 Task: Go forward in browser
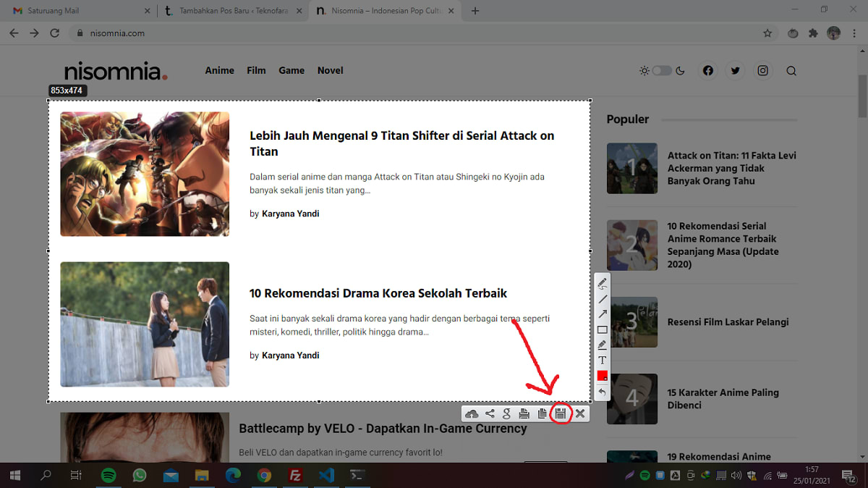pos(34,33)
